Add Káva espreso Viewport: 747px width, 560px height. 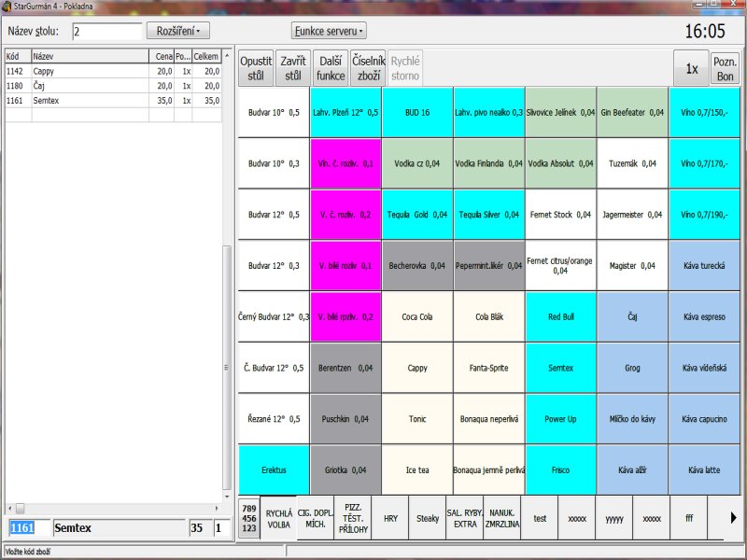point(704,316)
